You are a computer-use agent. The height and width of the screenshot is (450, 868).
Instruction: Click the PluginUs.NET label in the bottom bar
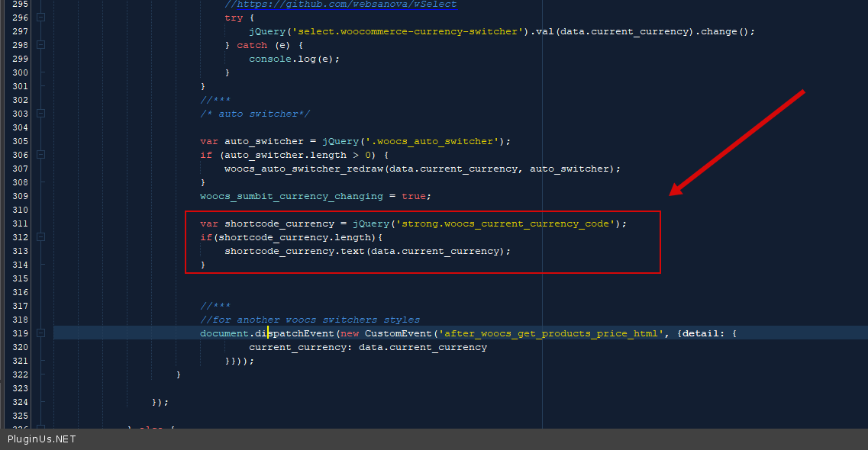(x=42, y=439)
